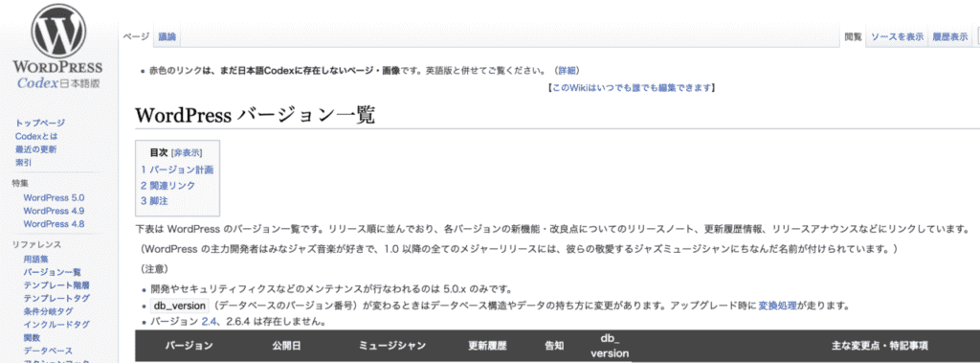The width and height of the screenshot is (980, 363).
Task: Jump to section 2 関連リンク
Action: (x=168, y=185)
